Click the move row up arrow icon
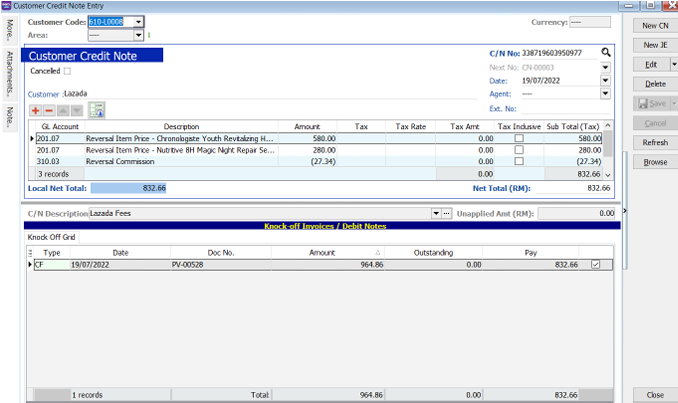 pyautogui.click(x=64, y=109)
